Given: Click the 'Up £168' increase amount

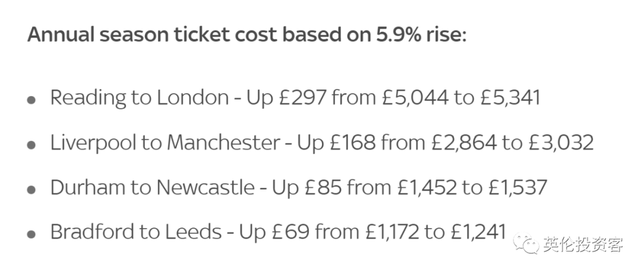Looking at the screenshot, I should pyautogui.click(x=336, y=143).
